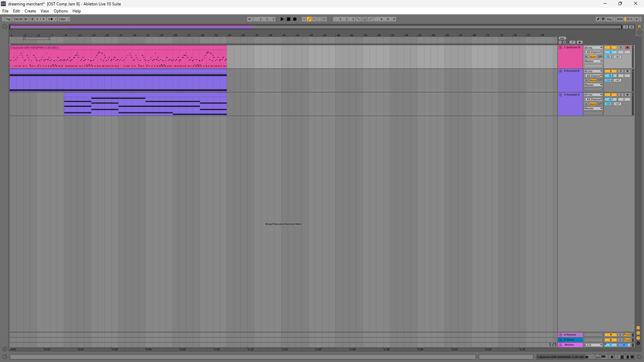Image resolution: width=644 pixels, height=362 pixels.
Task: Toggle the Metronome button
Action: pyautogui.click(x=50, y=19)
